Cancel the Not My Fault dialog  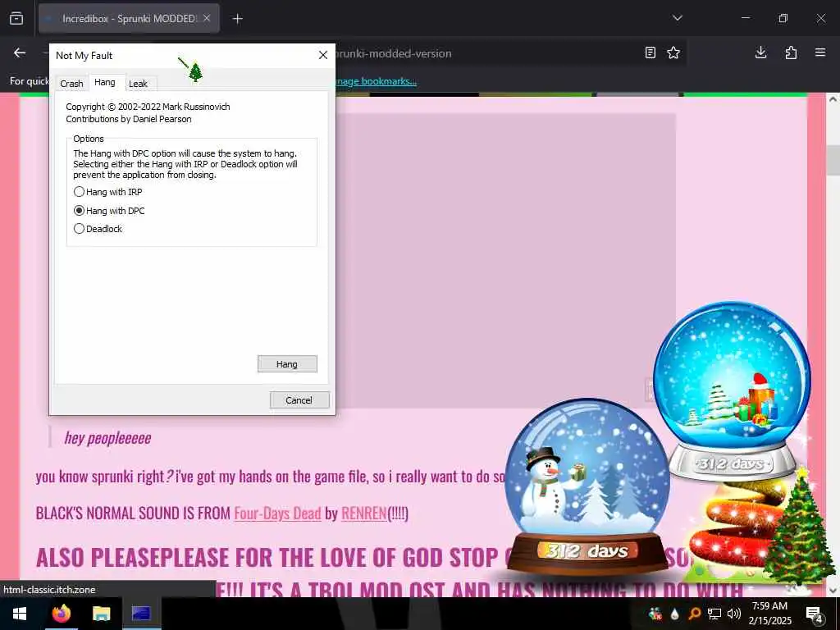(x=299, y=400)
